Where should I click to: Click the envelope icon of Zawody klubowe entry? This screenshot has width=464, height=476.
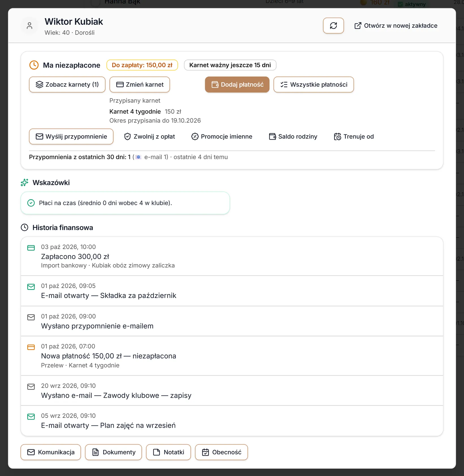pos(31,387)
